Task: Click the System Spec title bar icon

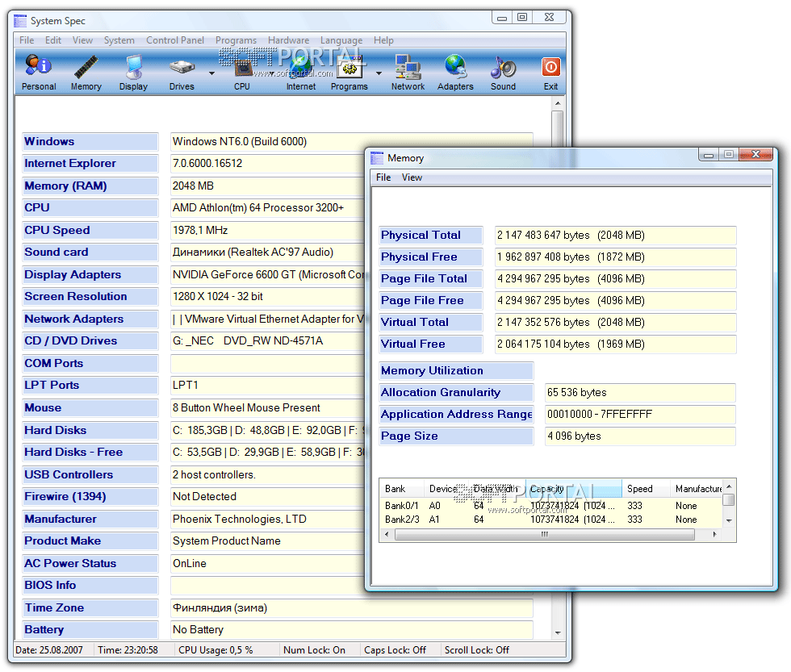Action: tap(20, 21)
